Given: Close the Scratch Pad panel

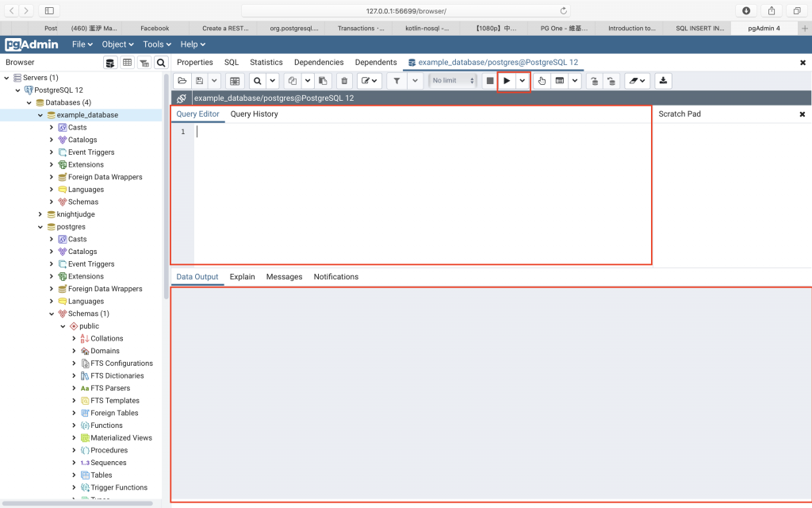Looking at the screenshot, I should coord(802,114).
